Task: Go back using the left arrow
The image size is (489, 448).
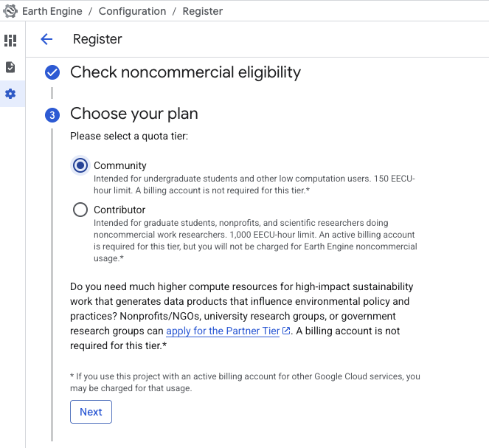Action: point(46,39)
